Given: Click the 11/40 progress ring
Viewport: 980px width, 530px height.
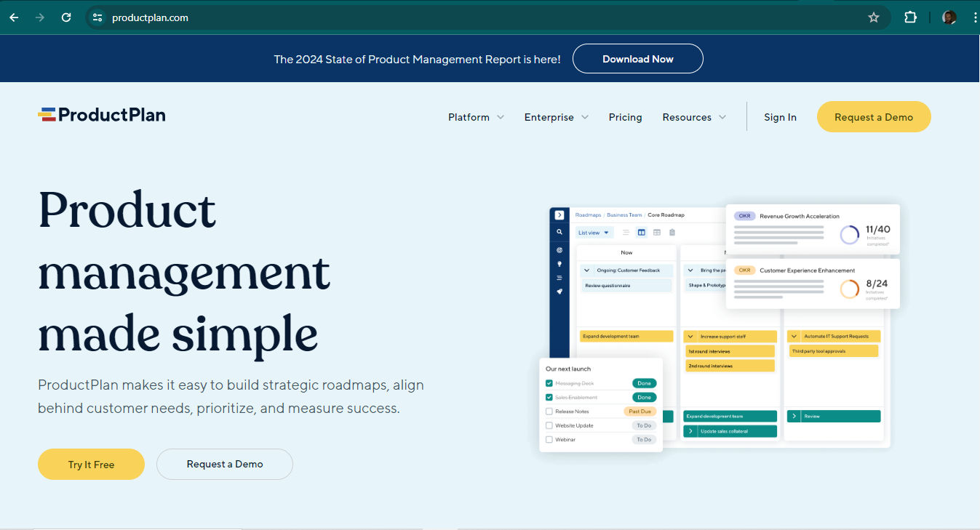Looking at the screenshot, I should [850, 234].
